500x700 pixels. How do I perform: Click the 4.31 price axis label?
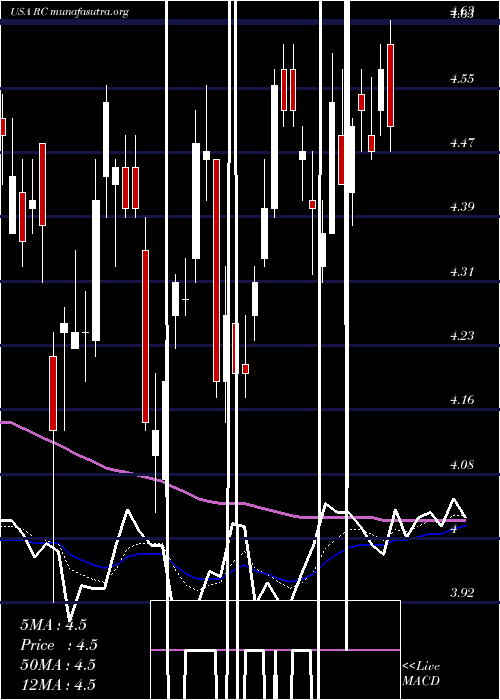(462, 271)
